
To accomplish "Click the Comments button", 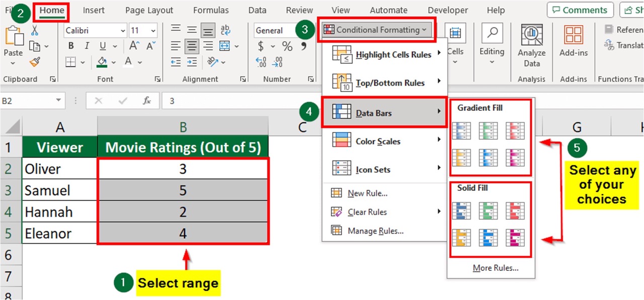I will click(x=580, y=10).
